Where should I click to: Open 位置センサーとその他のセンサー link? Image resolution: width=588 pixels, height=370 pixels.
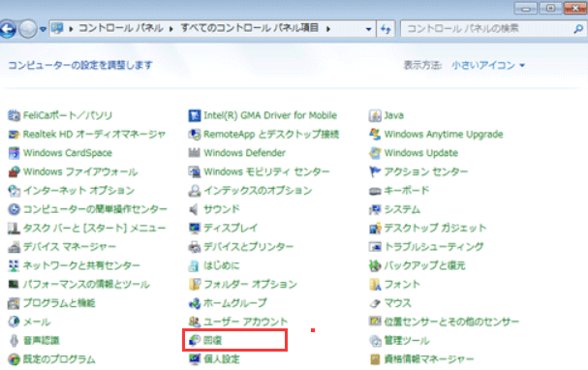click(451, 322)
